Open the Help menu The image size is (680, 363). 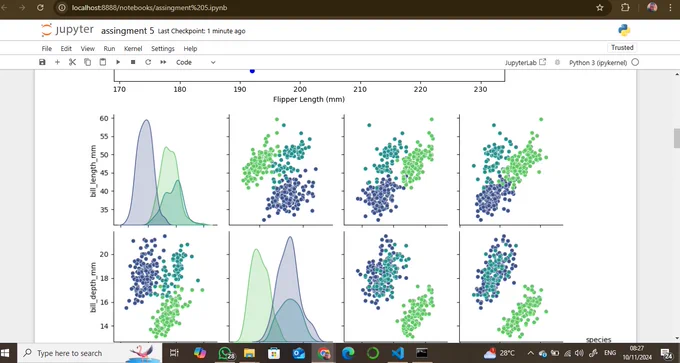(190, 49)
